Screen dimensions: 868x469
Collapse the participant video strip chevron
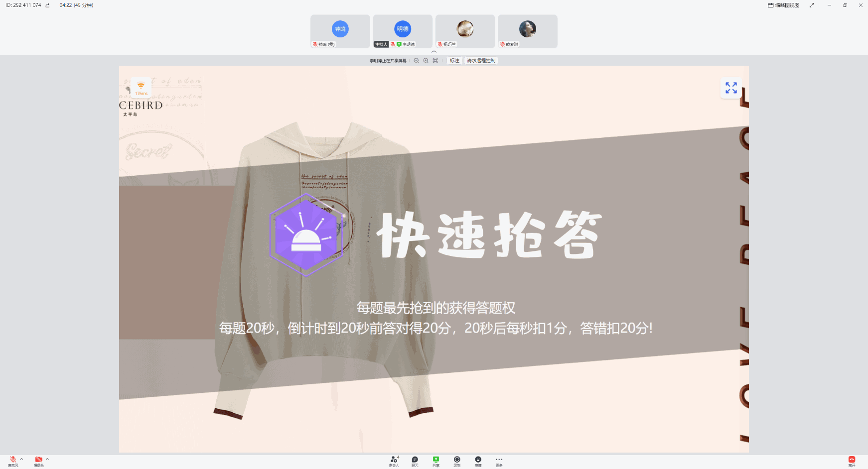click(434, 52)
